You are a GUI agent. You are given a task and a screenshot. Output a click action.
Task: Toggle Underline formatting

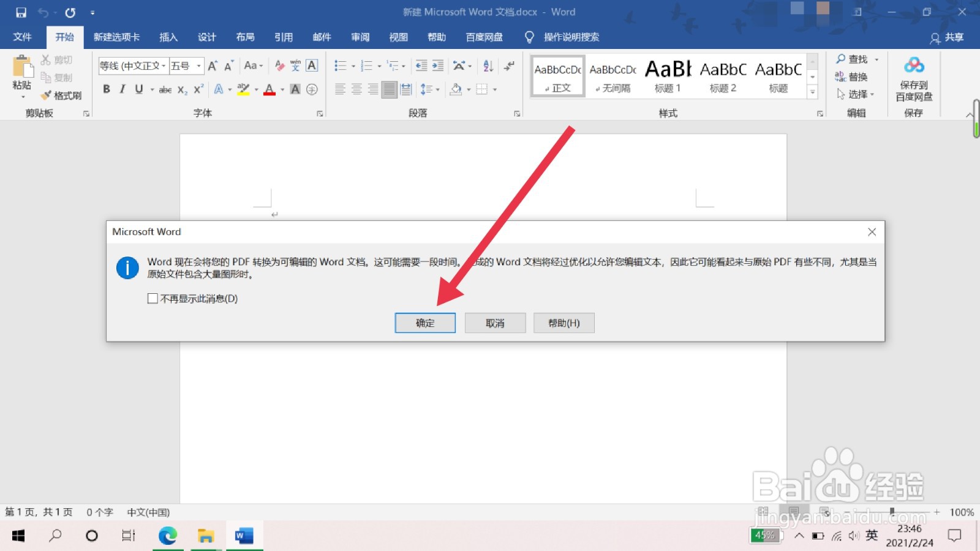click(139, 89)
